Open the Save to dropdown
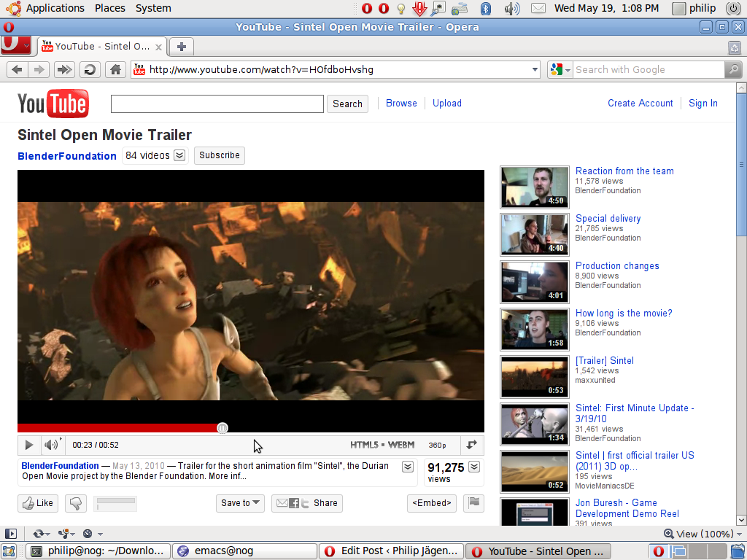 pos(240,503)
